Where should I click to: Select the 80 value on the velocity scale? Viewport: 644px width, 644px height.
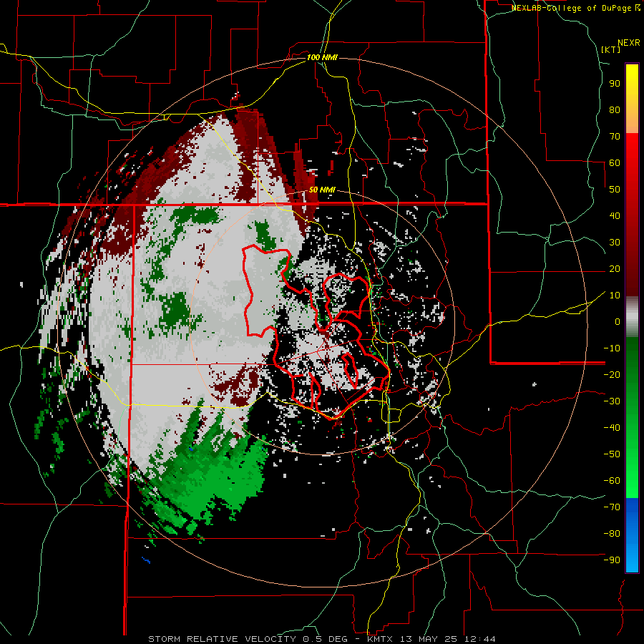615,110
